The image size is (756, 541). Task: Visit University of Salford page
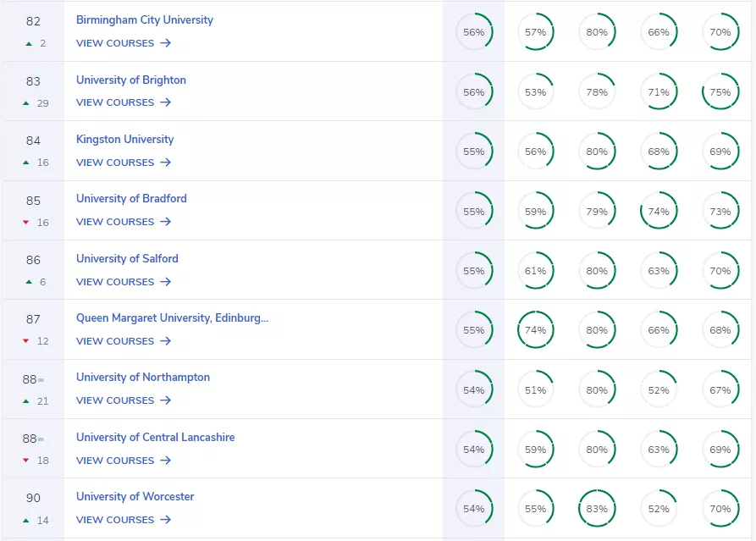pyautogui.click(x=127, y=258)
